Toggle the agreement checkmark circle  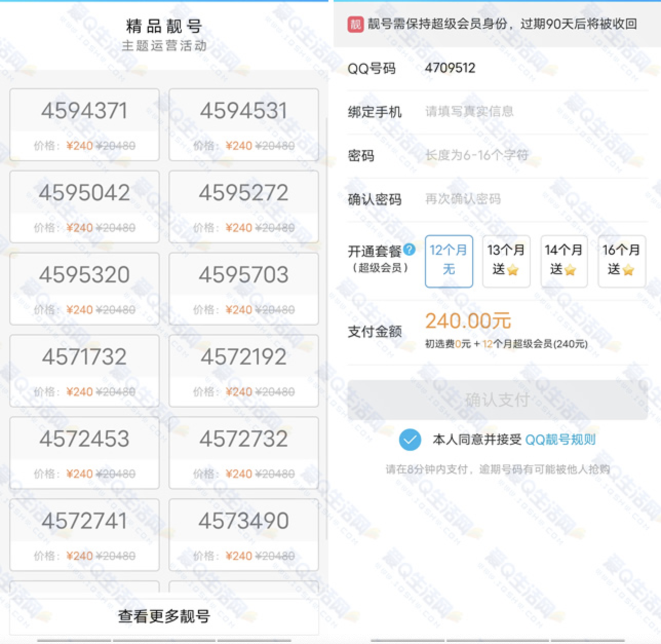point(410,440)
